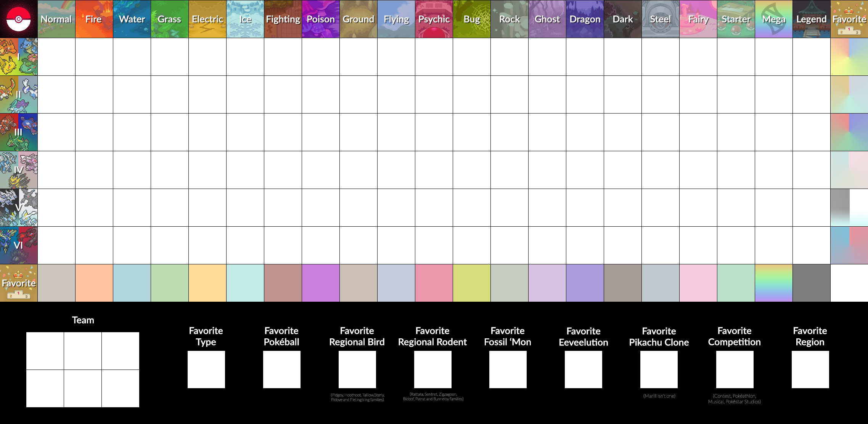Click the Generation V Favorite gray-white cell

coord(849,208)
